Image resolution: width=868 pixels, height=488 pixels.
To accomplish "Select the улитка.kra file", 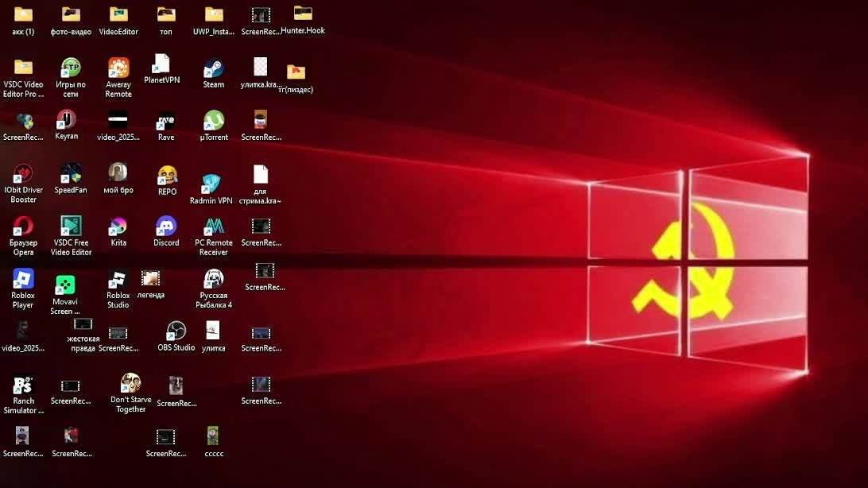I will pyautogui.click(x=260, y=68).
